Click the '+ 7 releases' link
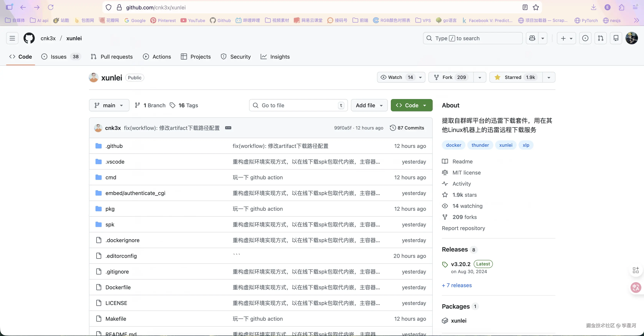This screenshot has height=336, width=644. pos(457,285)
